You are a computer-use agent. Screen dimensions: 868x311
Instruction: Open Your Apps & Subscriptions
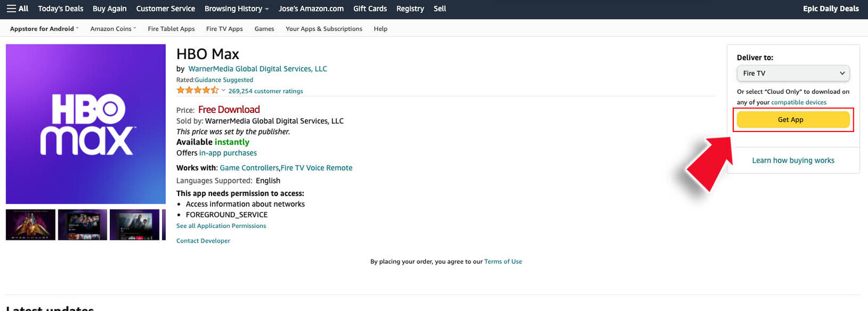[x=323, y=29]
